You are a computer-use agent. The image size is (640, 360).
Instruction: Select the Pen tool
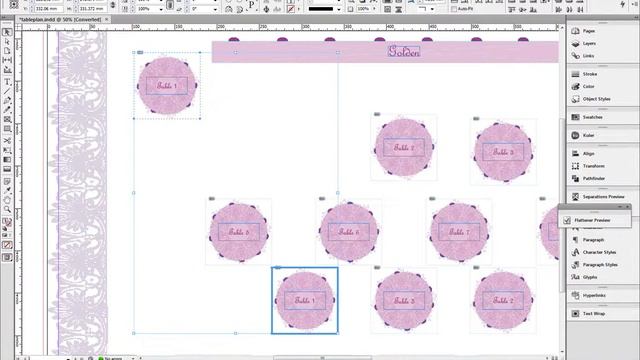[x=7, y=100]
